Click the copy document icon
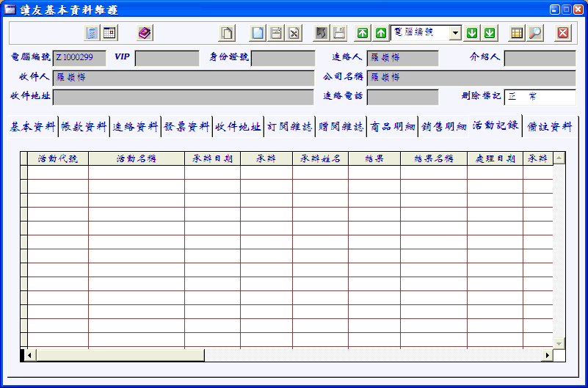Viewport: 588px width, 388px height. 228,33
